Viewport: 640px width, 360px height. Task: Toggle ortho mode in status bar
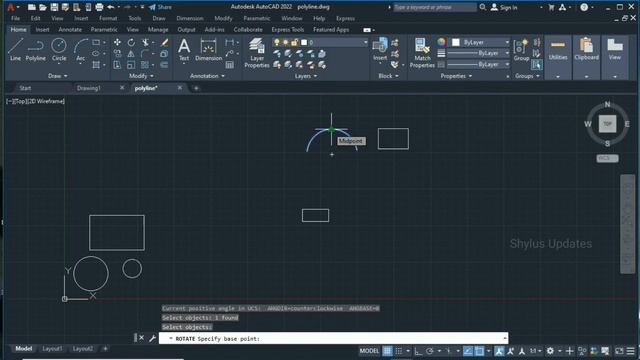coord(418,351)
